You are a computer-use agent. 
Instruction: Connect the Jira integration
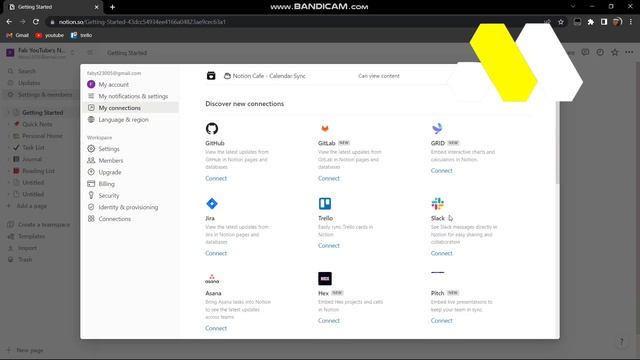tap(216, 253)
